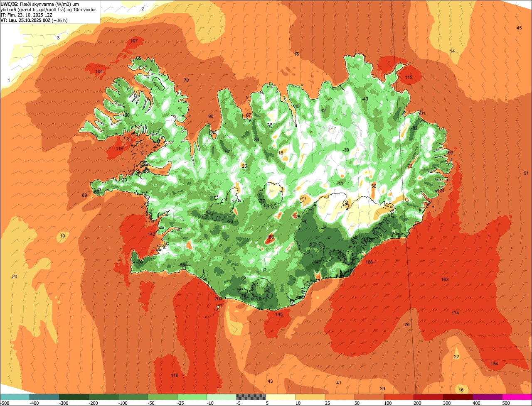The width and height of the screenshot is (532, 406).
Task: Click the map value '163'
Action: [445, 279]
